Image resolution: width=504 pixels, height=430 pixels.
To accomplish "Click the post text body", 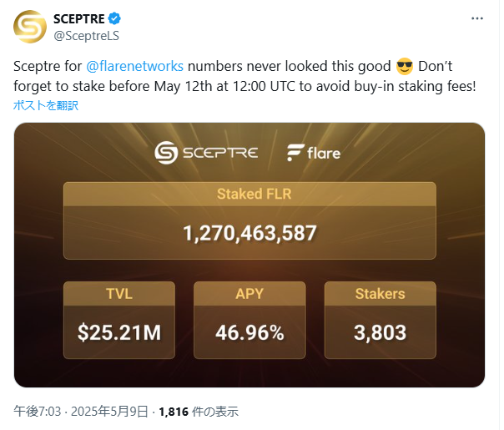I will [244, 76].
